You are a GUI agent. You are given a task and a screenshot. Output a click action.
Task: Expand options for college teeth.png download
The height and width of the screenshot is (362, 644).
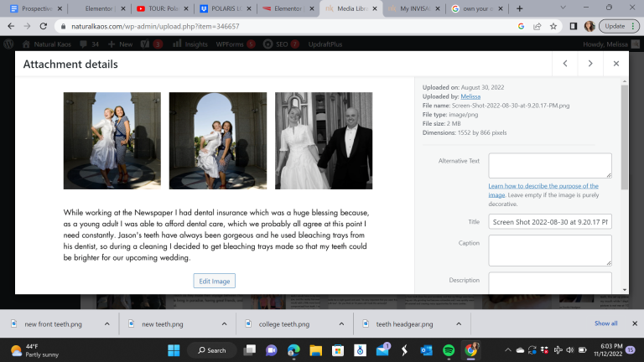341,323
